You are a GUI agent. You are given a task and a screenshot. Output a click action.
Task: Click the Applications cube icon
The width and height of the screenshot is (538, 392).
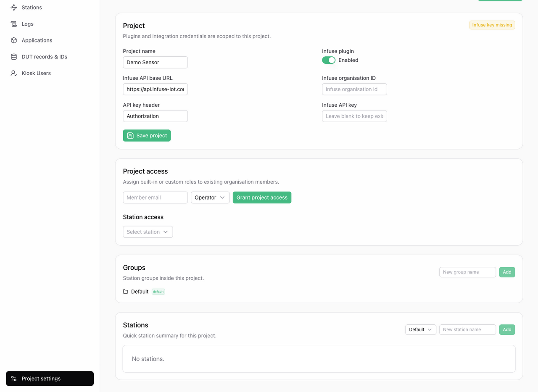[14, 40]
